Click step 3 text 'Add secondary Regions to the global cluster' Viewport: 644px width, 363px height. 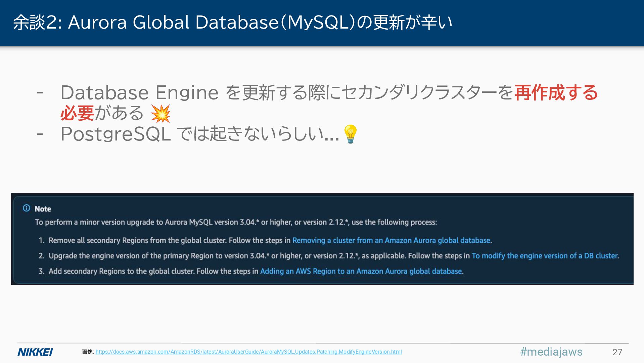coord(121,272)
